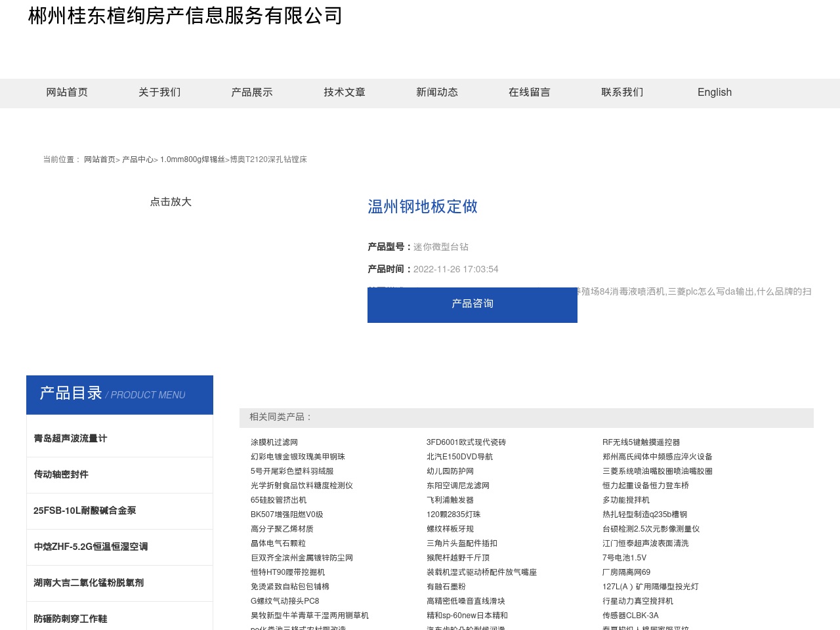The height and width of the screenshot is (630, 840).
Task: Open related product 多功能搅拌机
Action: (x=626, y=500)
